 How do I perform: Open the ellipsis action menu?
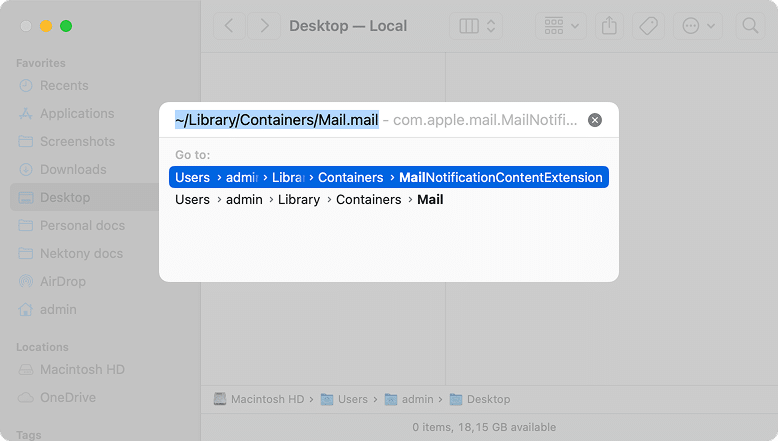click(698, 26)
